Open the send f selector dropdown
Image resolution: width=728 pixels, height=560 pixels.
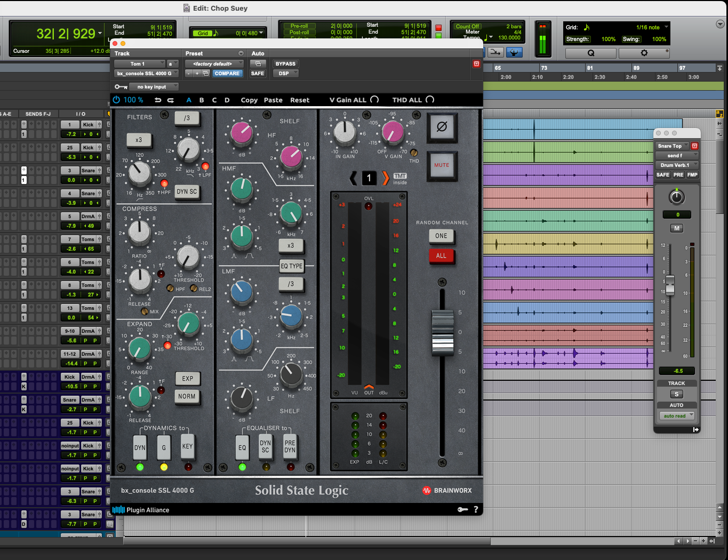(x=676, y=156)
